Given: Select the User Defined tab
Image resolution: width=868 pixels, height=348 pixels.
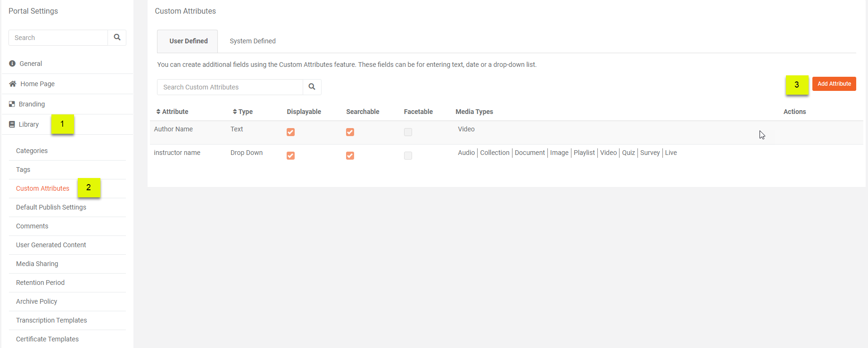Looking at the screenshot, I should click(188, 41).
